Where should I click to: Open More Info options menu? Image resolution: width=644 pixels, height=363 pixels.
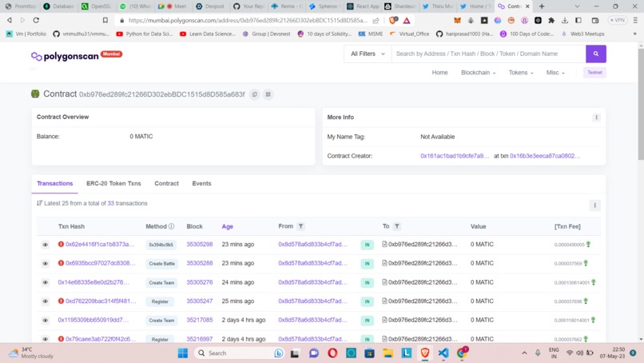(596, 118)
